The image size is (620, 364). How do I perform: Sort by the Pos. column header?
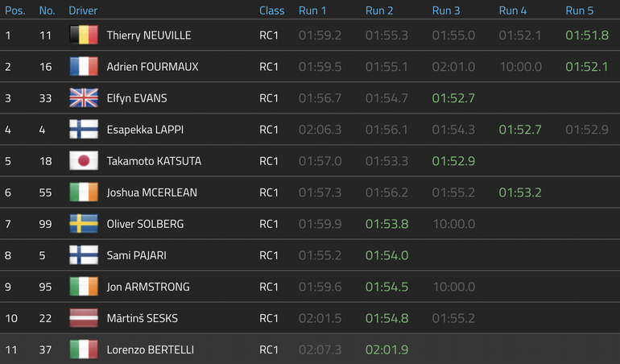(15, 10)
